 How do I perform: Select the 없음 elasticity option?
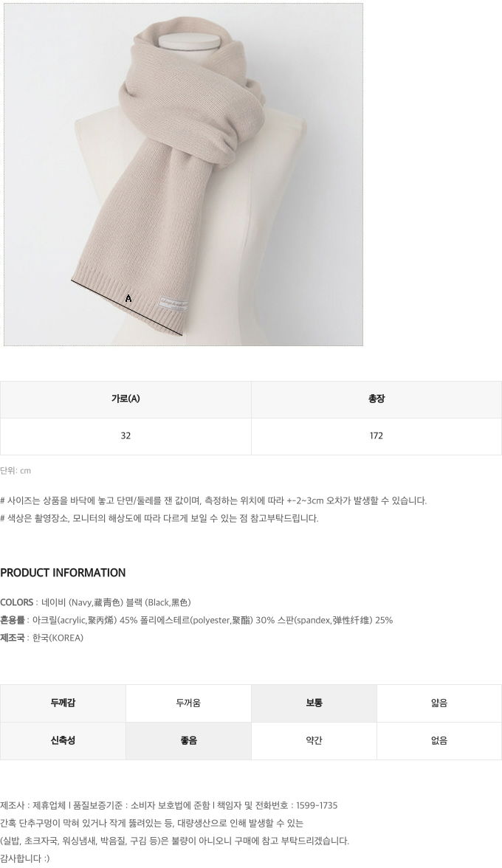(x=439, y=741)
